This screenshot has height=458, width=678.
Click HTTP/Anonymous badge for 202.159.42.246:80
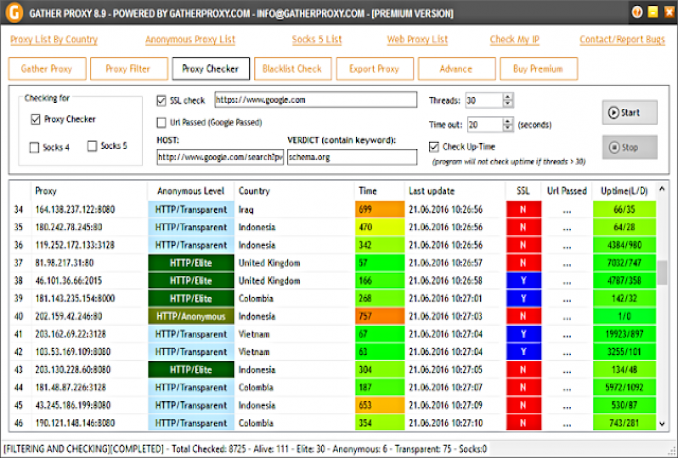[x=190, y=316]
